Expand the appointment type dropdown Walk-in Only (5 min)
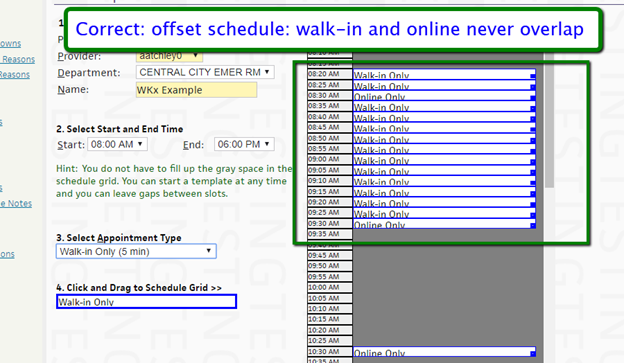 click(x=136, y=251)
